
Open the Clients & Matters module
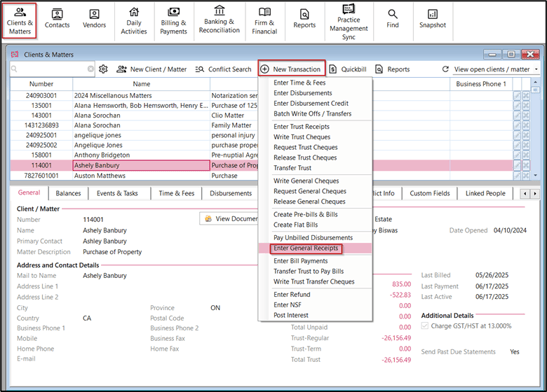(20, 21)
